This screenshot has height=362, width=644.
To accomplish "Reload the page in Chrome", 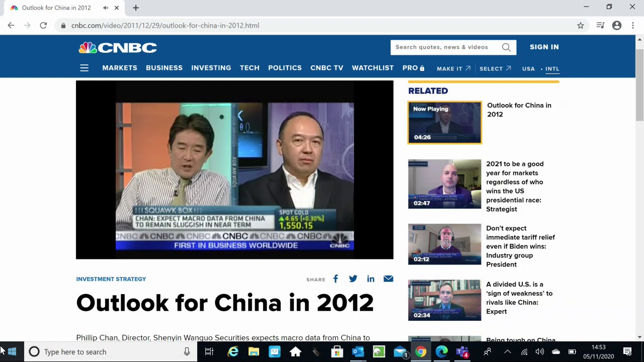I will coord(43,25).
